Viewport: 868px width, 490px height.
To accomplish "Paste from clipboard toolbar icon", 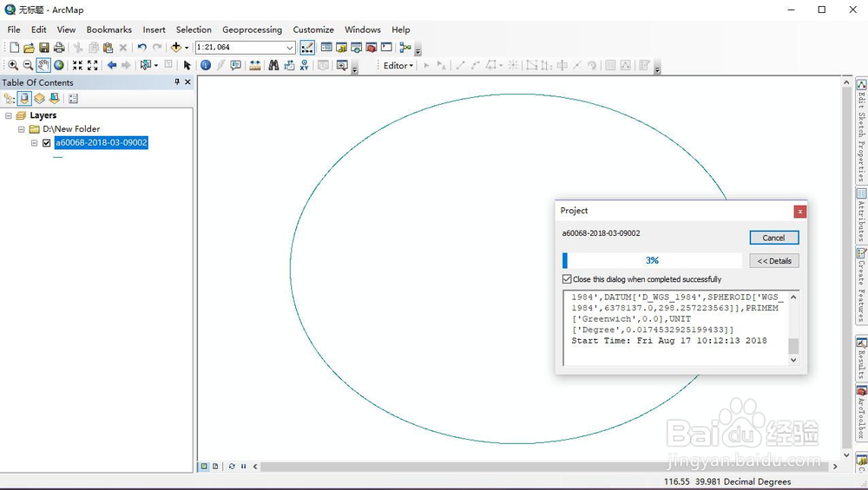I will [108, 48].
